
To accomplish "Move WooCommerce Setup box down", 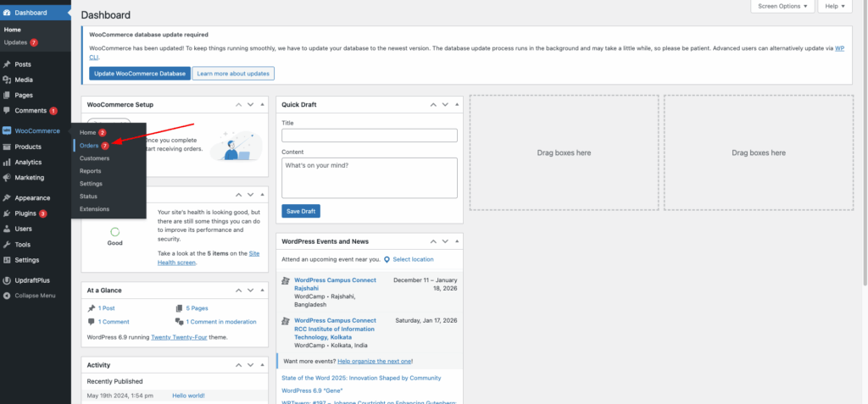I will [250, 104].
